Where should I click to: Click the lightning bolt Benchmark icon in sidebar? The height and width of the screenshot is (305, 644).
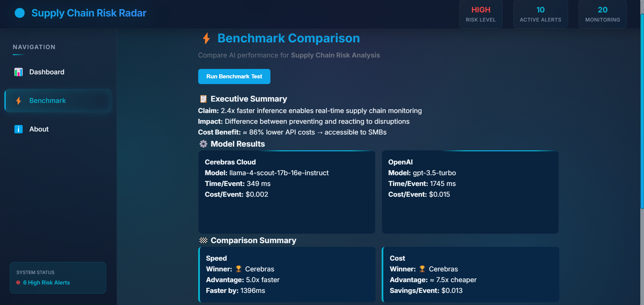(x=18, y=101)
